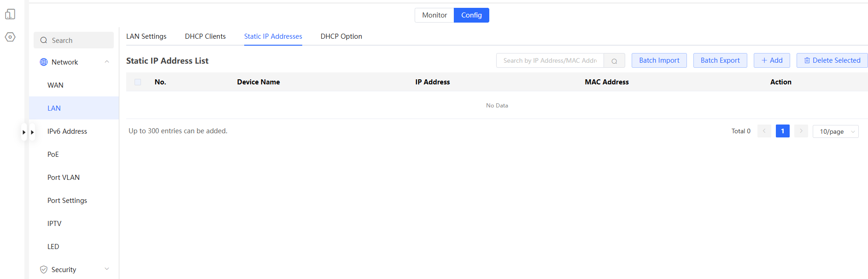The image size is (868, 279).
Task: Go to the next page arrow
Action: [801, 131]
